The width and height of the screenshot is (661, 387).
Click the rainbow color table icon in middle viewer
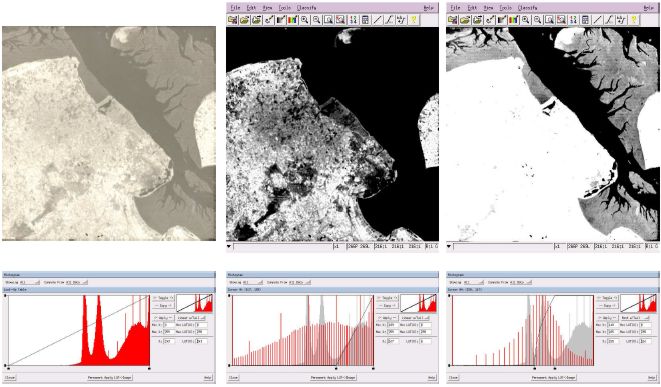click(293, 20)
